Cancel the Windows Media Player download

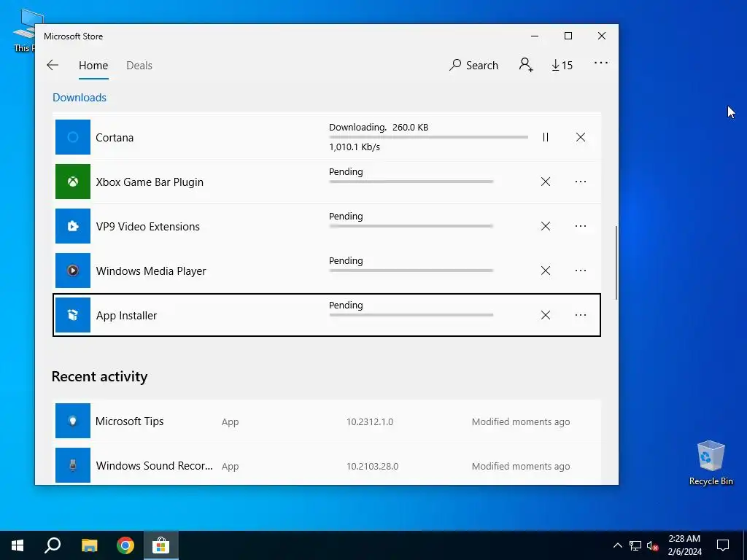pos(546,271)
